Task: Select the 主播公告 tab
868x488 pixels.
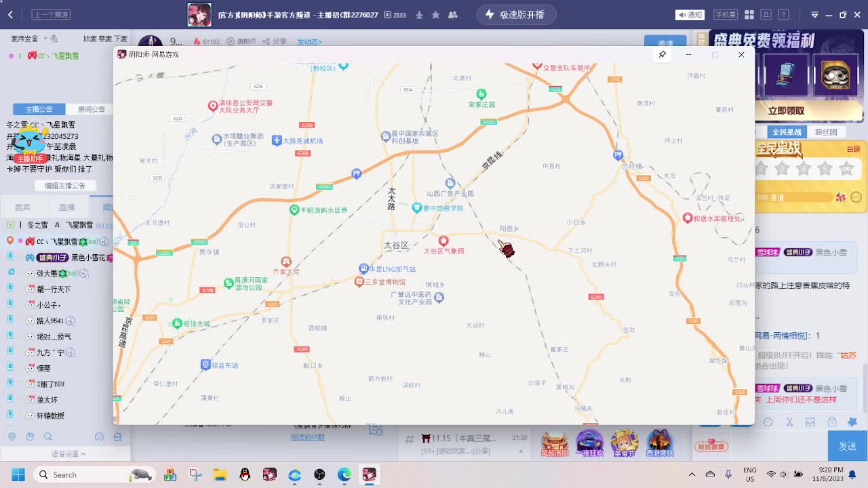Action: pyautogui.click(x=39, y=109)
